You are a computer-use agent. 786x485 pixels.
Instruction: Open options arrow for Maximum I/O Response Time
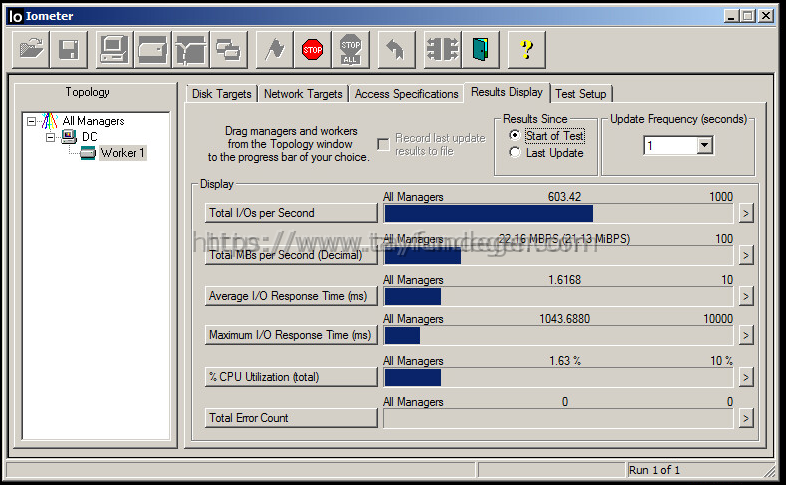[x=746, y=335]
